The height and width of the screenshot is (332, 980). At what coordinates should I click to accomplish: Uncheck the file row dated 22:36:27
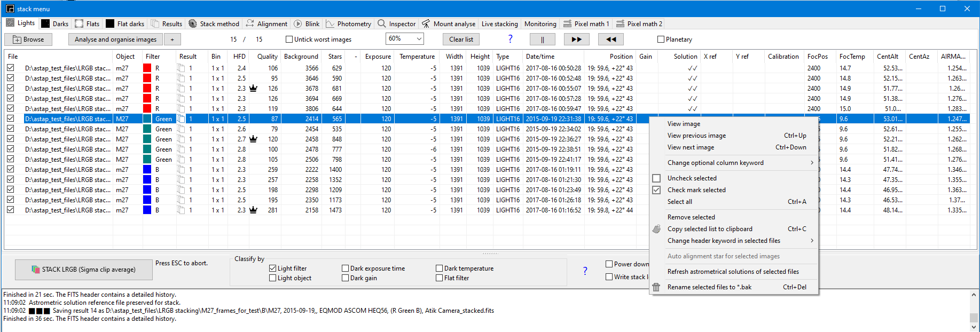[x=10, y=139]
